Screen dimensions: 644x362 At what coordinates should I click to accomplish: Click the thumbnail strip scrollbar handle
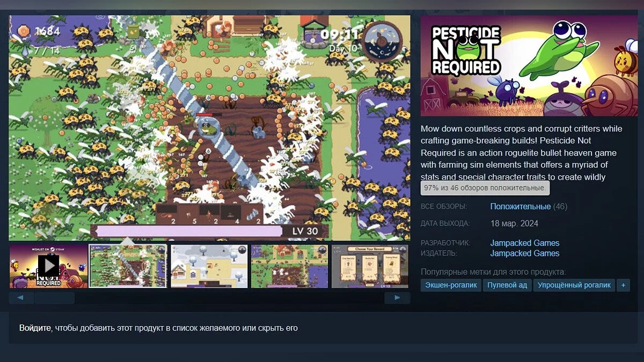(x=55, y=298)
